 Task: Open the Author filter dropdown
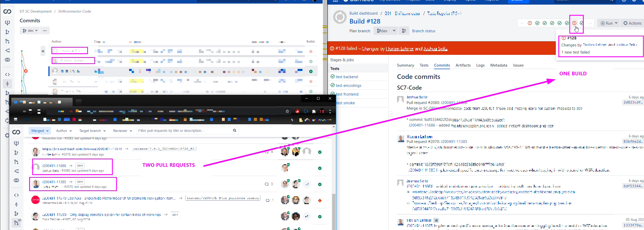[64, 131]
